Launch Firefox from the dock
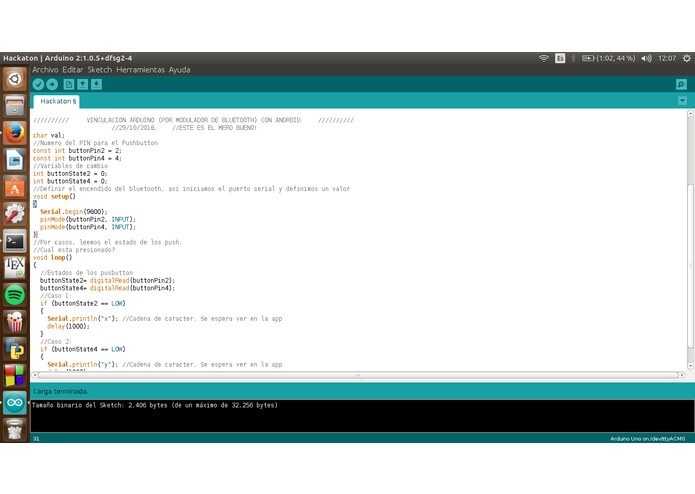Viewport: 695px width, 494px height. point(15,133)
